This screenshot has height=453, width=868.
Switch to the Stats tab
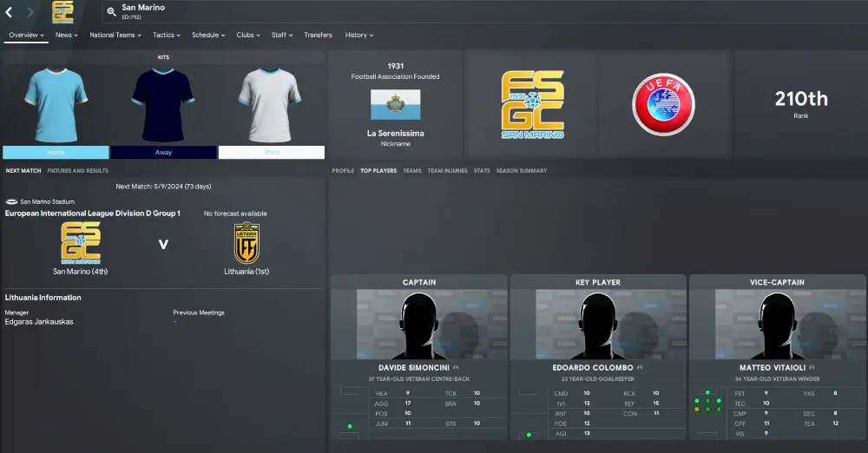(x=482, y=171)
